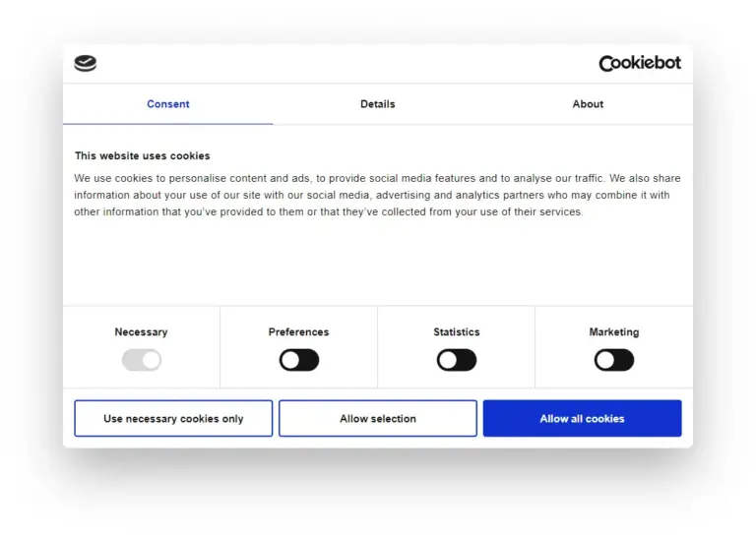Click the Marketing category label

[614, 332]
